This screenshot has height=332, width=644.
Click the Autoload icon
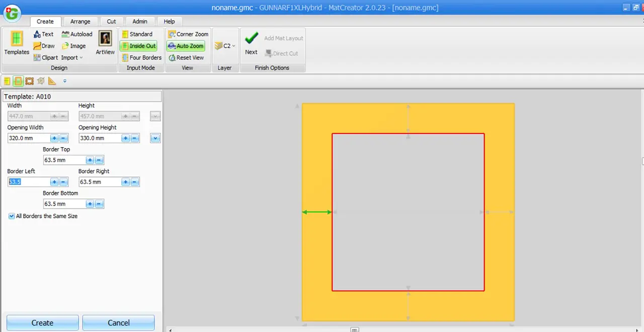pos(77,34)
